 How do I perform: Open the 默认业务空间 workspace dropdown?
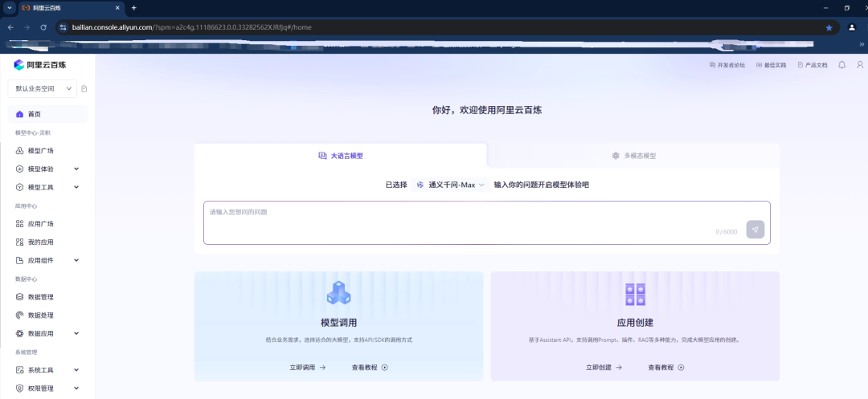click(42, 88)
